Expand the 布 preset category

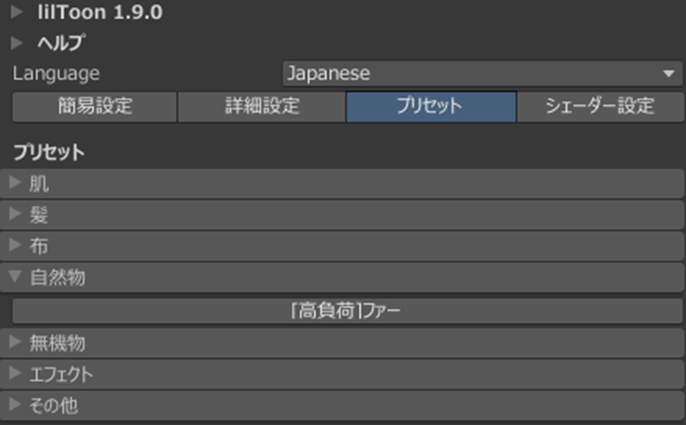[x=40, y=246]
